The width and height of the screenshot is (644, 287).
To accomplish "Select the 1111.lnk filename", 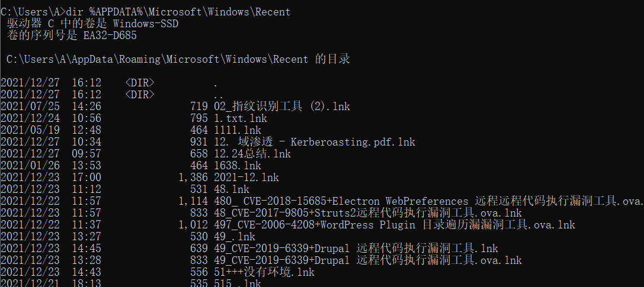I will (x=238, y=130).
